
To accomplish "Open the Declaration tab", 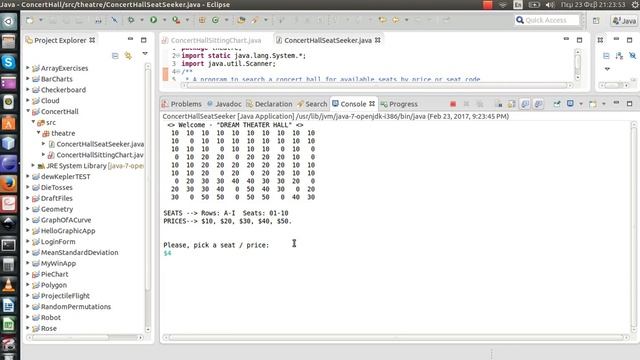I will 269,104.
